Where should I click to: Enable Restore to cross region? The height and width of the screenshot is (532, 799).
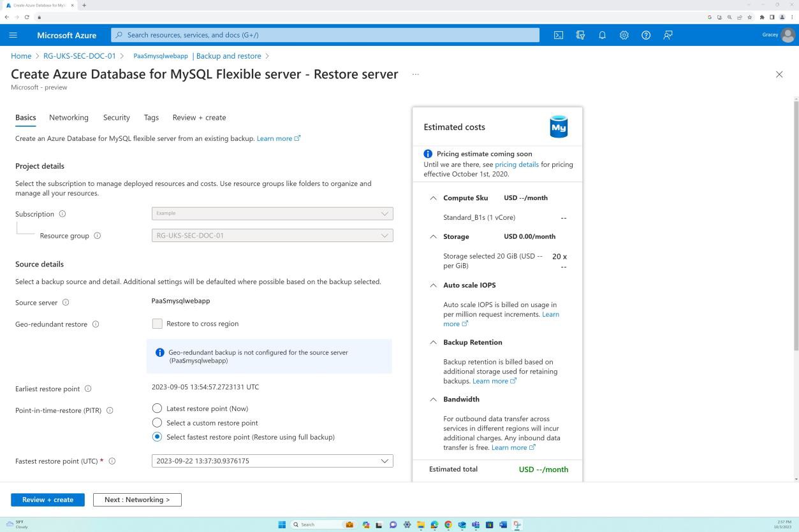157,324
